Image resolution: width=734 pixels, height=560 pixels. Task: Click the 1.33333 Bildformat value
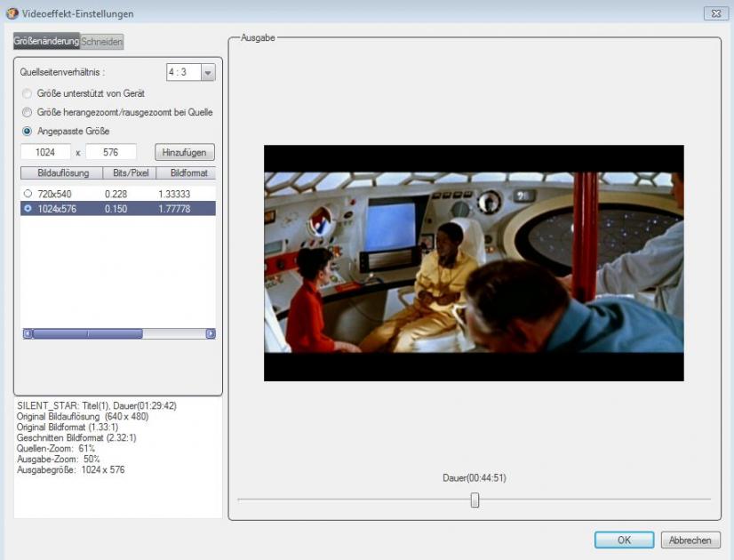(174, 194)
